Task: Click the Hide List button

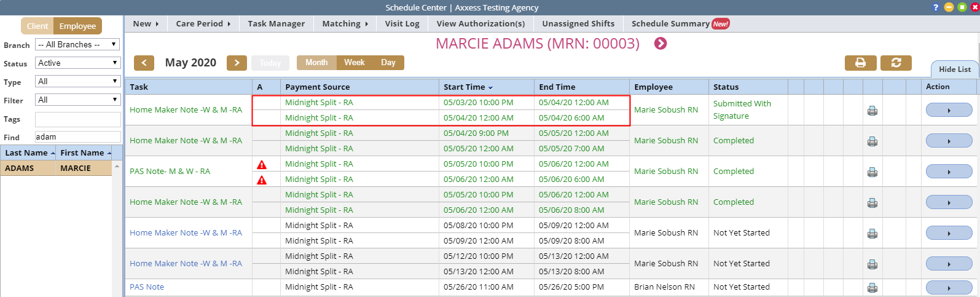Action: (954, 69)
